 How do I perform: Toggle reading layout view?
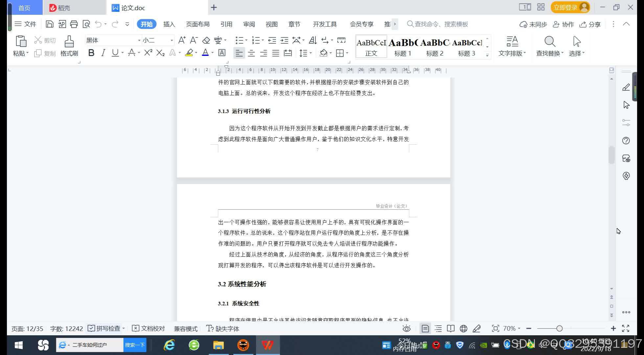451,328
